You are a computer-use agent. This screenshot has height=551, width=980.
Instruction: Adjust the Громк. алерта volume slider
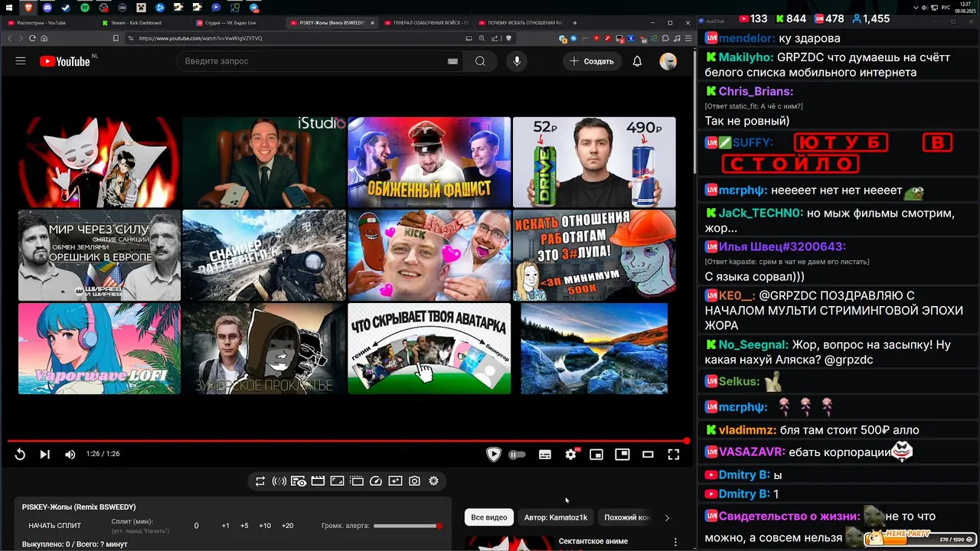pos(408,526)
